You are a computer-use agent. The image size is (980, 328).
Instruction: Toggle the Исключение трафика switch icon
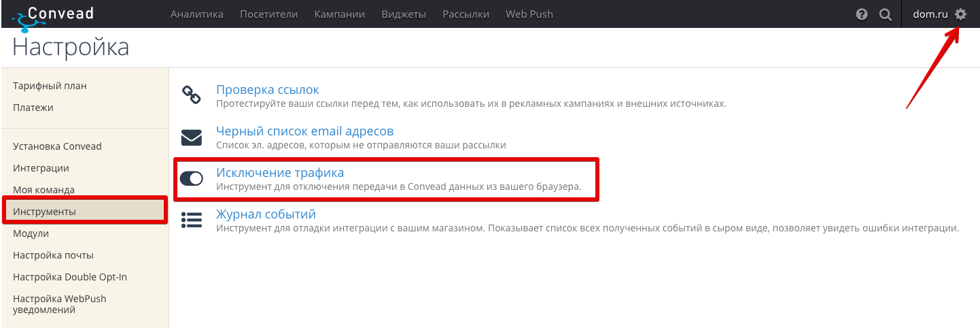click(x=192, y=179)
